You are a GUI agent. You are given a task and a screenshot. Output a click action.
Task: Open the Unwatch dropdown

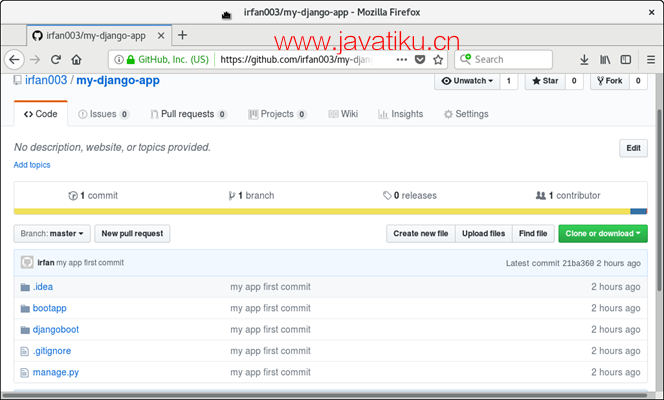click(x=467, y=81)
